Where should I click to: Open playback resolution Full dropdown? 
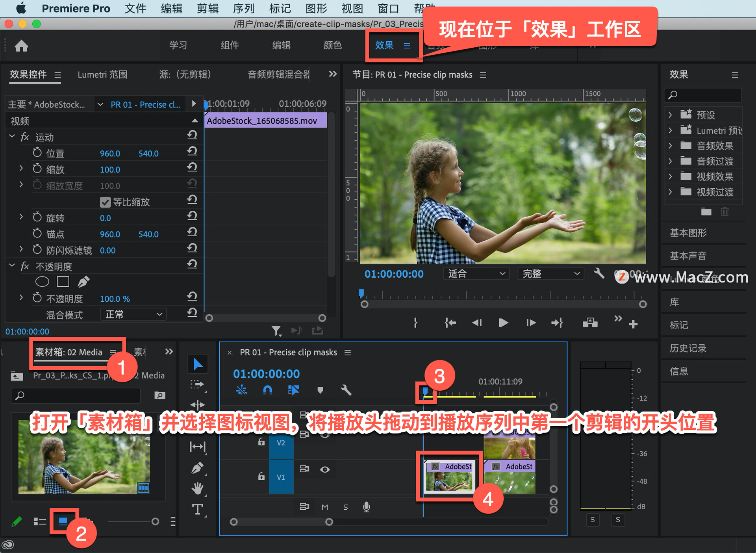click(x=551, y=273)
